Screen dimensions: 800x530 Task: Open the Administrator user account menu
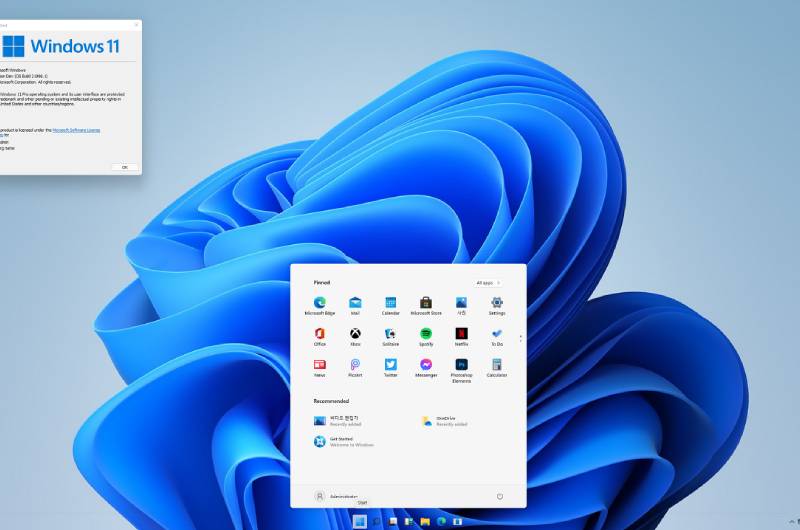(336, 496)
